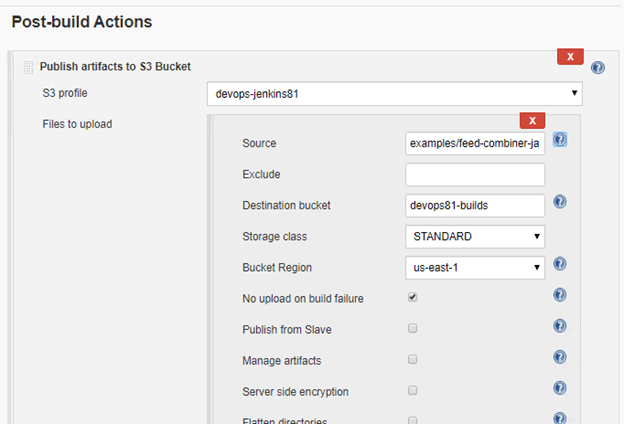Click the help icon beside Source field
Image resolution: width=624 pixels, height=424 pixels.
tap(560, 140)
